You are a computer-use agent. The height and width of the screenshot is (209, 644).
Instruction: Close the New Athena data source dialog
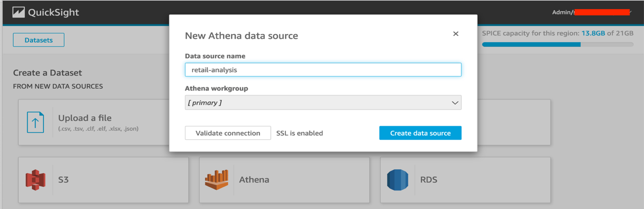point(456,34)
